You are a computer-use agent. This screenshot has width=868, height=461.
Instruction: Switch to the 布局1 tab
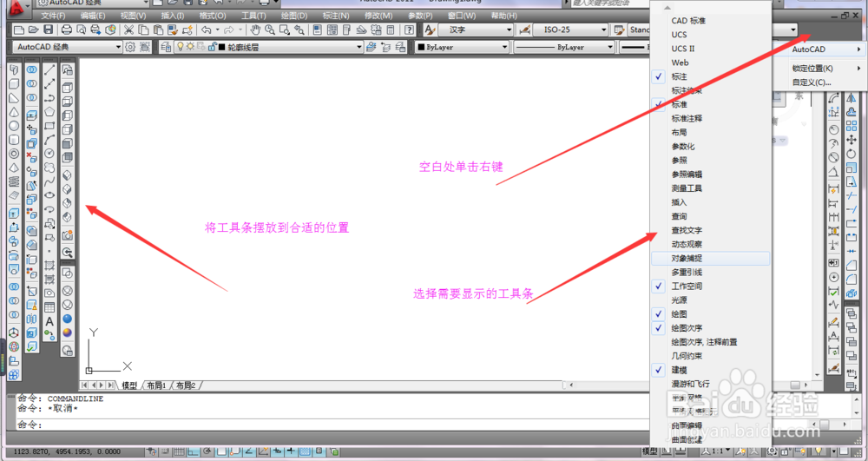point(156,385)
